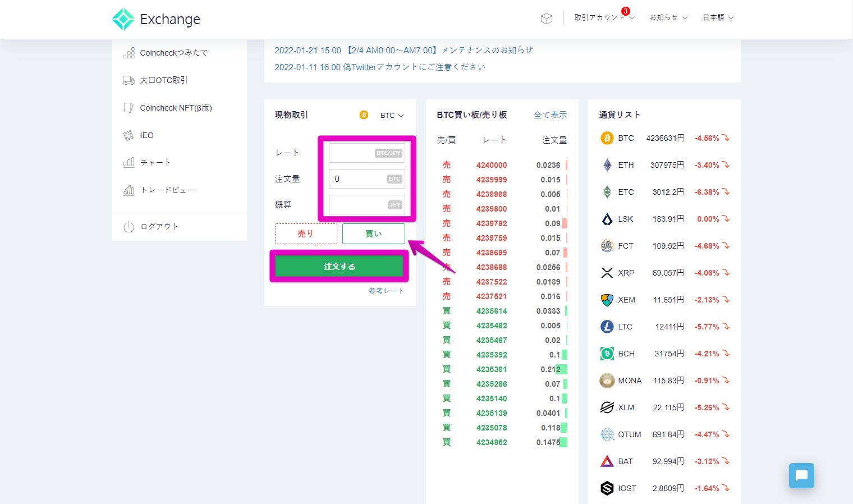Open 全て表示 to view the full order book
Viewport: 853px width, 504px height.
(x=551, y=114)
